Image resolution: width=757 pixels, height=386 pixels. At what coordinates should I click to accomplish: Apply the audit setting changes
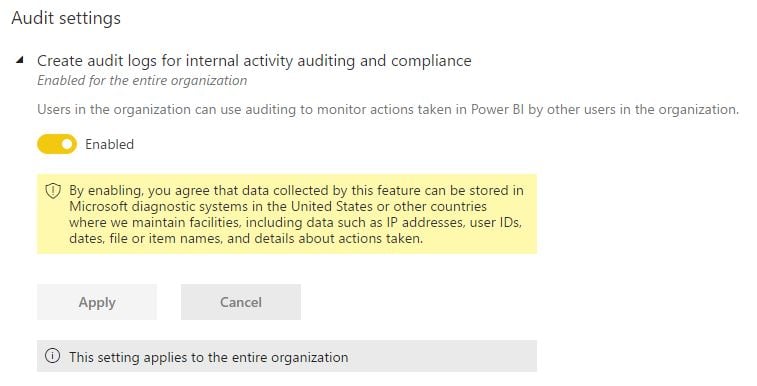97,302
